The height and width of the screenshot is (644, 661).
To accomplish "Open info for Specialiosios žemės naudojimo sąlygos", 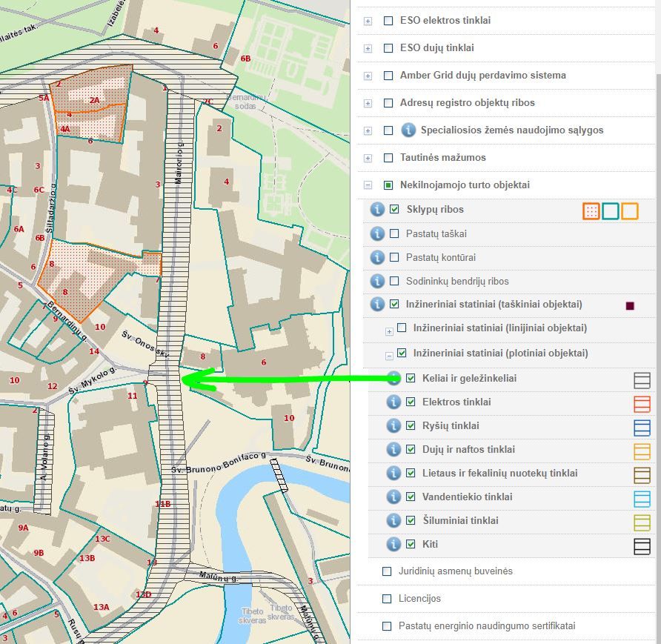I will (x=408, y=130).
